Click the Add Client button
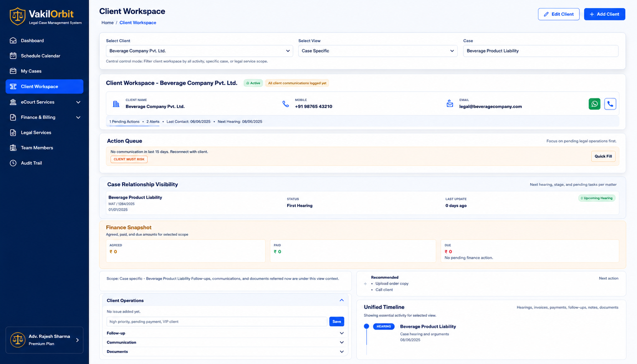Viewport: 637px width, 364px height. 604,14
